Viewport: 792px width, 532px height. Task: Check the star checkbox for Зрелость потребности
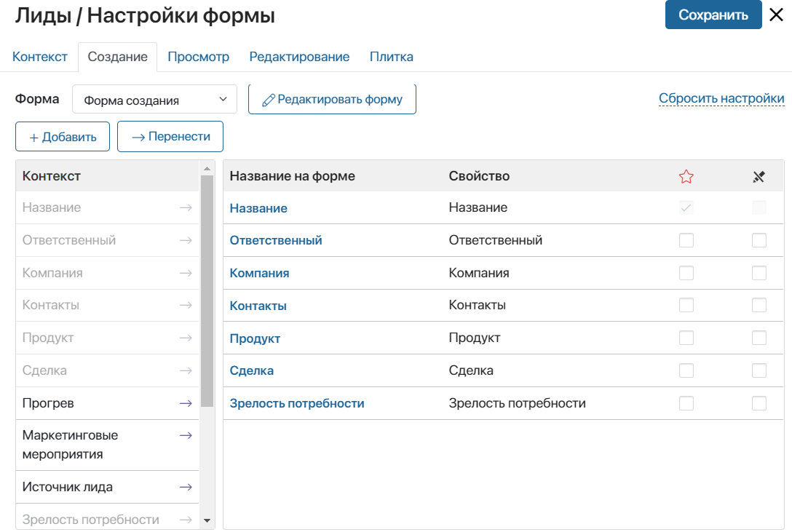[686, 403]
